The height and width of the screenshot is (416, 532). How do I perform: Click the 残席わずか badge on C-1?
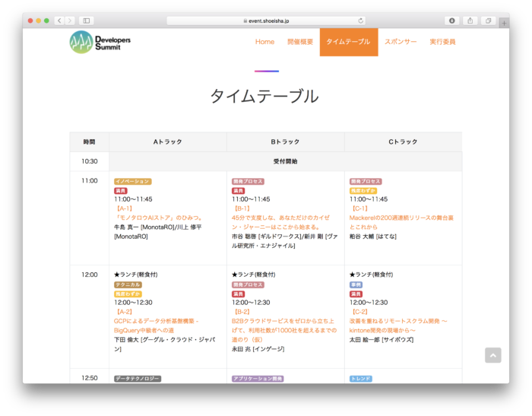click(x=363, y=191)
